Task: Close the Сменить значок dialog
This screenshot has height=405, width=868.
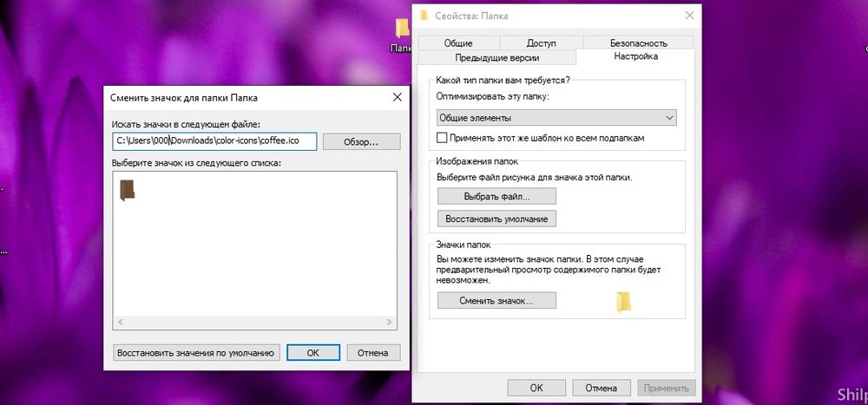Action: (x=396, y=98)
